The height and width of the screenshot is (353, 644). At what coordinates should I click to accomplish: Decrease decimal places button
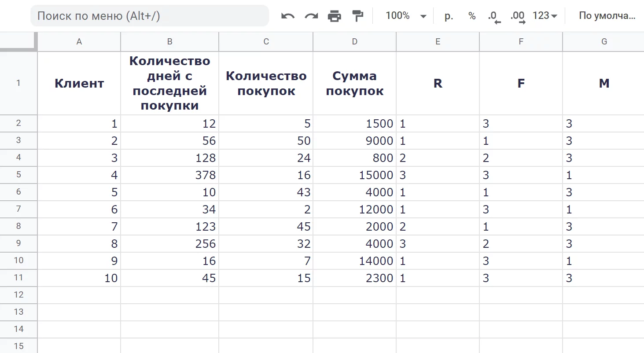tap(494, 17)
